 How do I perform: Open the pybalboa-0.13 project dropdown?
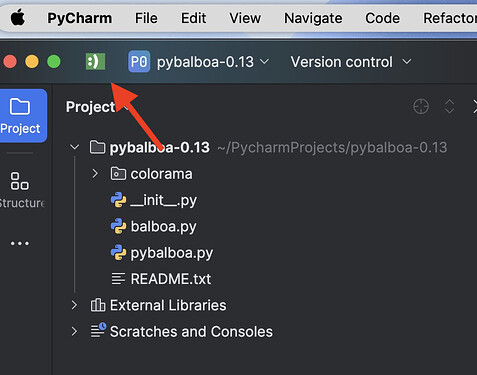pos(213,62)
